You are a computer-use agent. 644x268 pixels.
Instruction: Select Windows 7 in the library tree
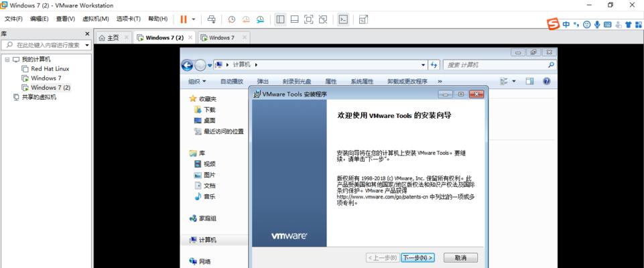pyautogui.click(x=46, y=78)
